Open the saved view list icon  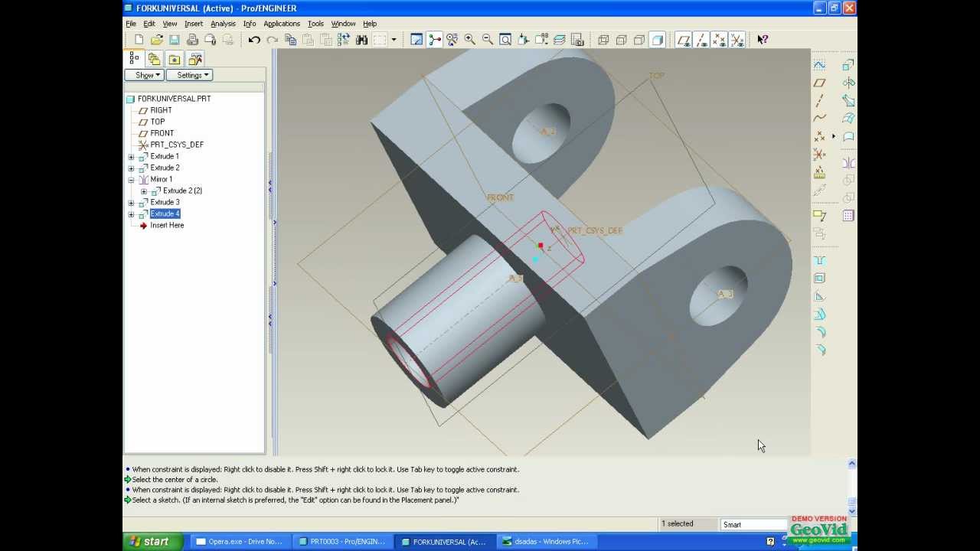point(541,40)
